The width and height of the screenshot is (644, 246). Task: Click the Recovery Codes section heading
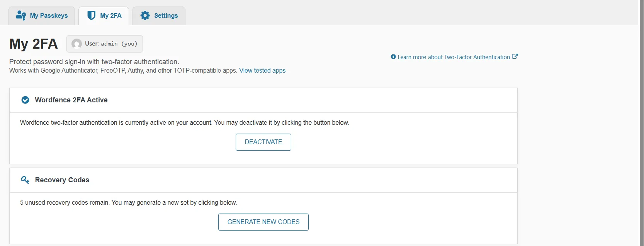[x=62, y=180]
